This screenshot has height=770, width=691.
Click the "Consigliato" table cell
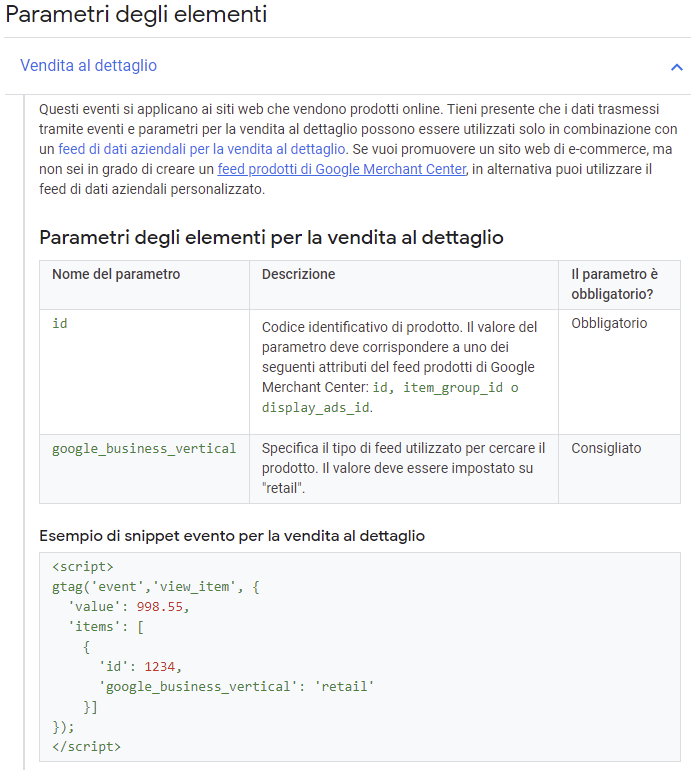point(606,449)
